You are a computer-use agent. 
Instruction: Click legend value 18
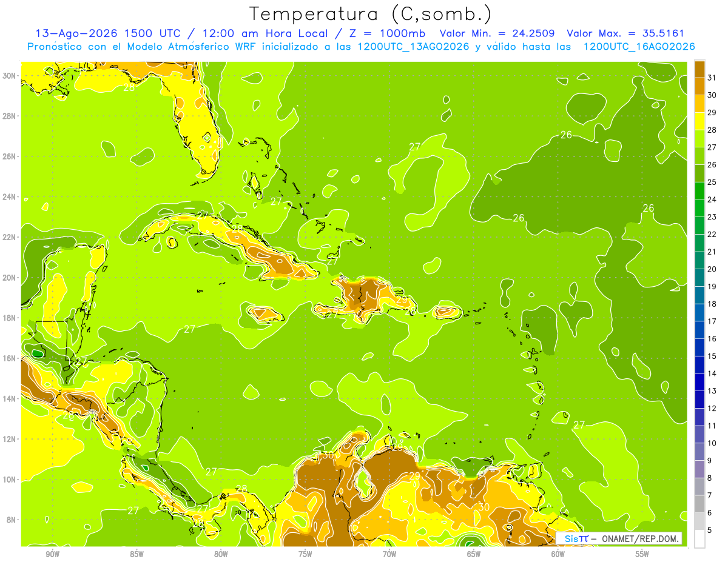(712, 304)
